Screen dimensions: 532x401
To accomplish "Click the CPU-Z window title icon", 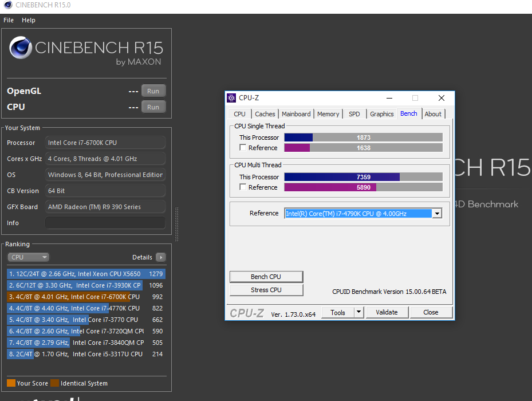I will [231, 98].
